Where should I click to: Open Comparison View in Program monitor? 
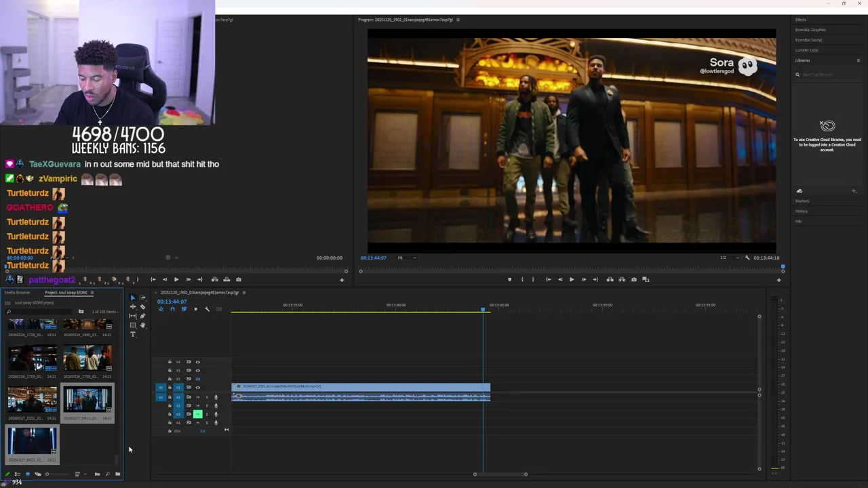tap(646, 279)
